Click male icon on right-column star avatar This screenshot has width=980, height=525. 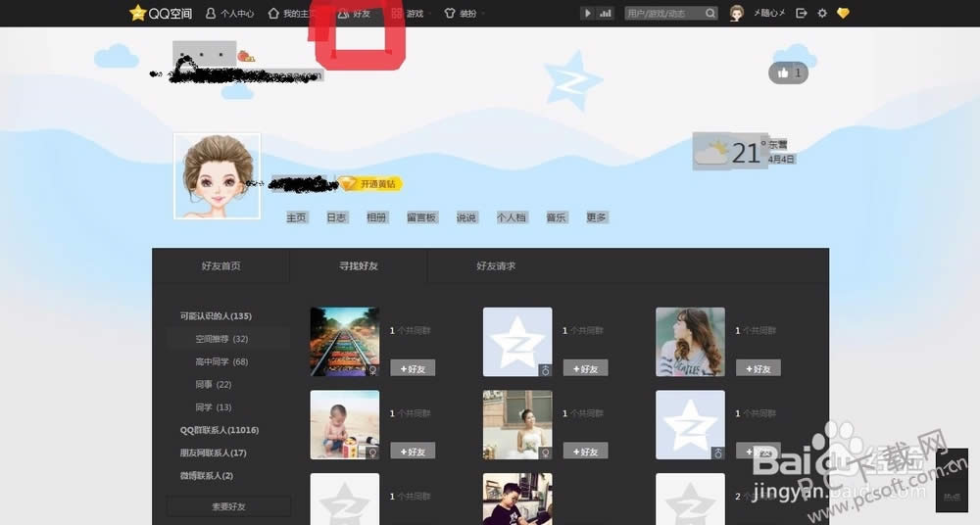pos(718,453)
